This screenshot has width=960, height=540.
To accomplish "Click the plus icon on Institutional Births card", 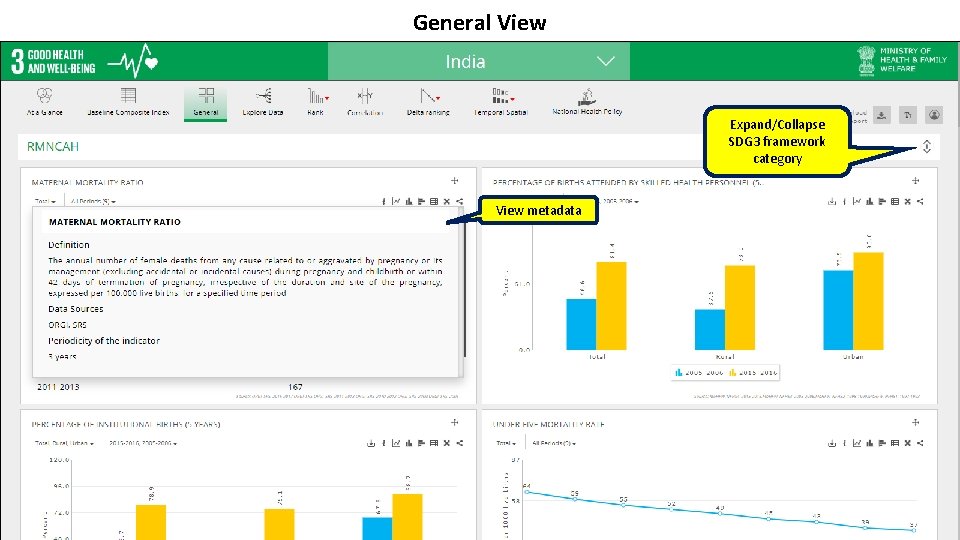I will click(454, 422).
